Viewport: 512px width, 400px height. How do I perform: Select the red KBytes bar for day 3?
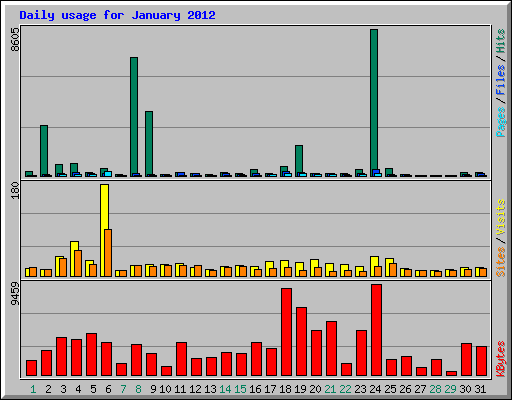pyautogui.click(x=61, y=357)
